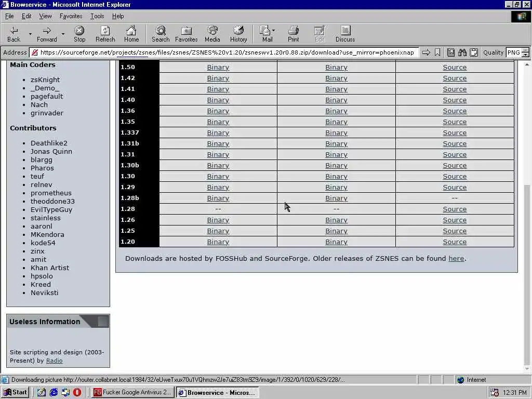The width and height of the screenshot is (532, 399).
Task: Open the bookmarks book icon
Action: click(x=451, y=52)
